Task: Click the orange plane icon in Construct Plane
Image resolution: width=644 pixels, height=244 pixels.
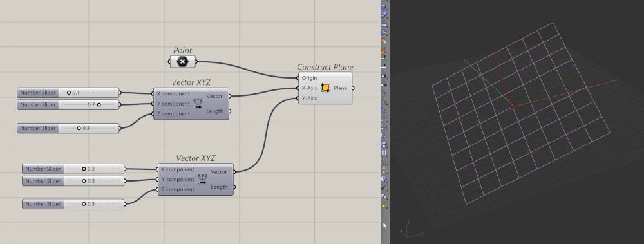Action: pyautogui.click(x=326, y=88)
